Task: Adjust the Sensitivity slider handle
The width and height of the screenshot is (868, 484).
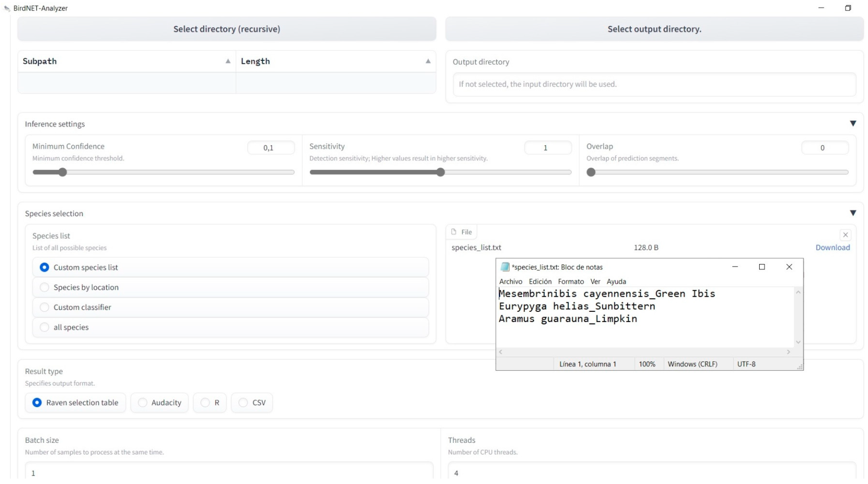Action: (x=440, y=172)
